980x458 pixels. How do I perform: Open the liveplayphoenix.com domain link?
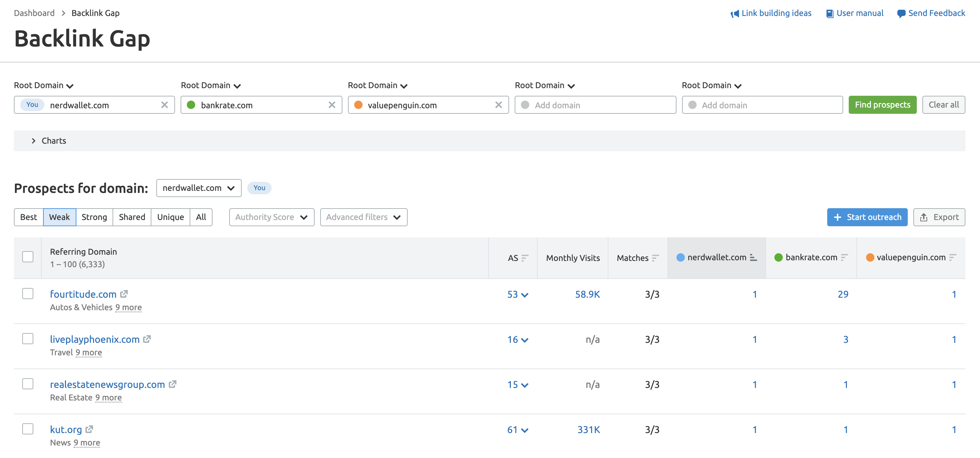[x=95, y=339]
